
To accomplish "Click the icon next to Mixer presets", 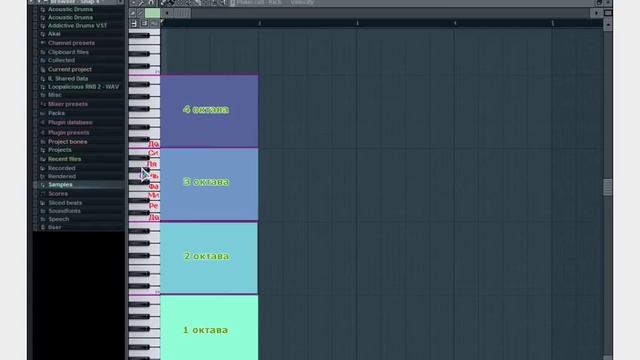I will point(42,104).
